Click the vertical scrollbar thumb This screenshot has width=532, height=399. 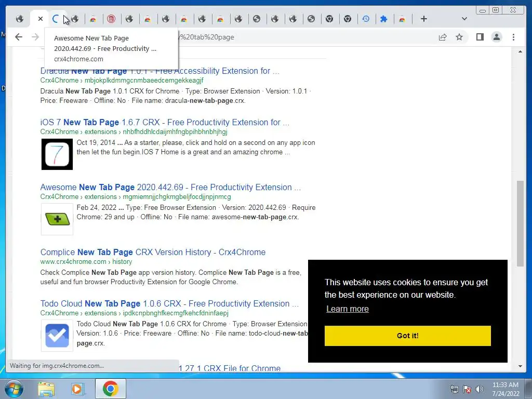click(x=520, y=223)
